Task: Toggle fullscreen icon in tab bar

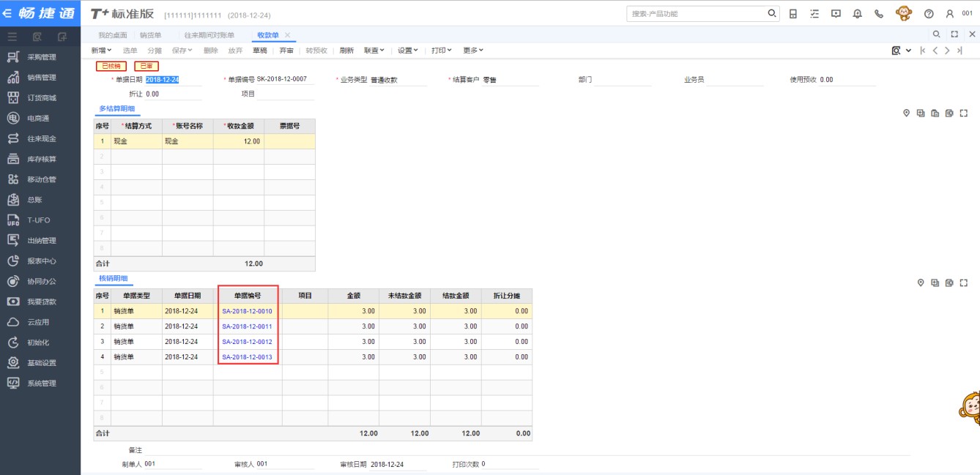Action: 954,34
